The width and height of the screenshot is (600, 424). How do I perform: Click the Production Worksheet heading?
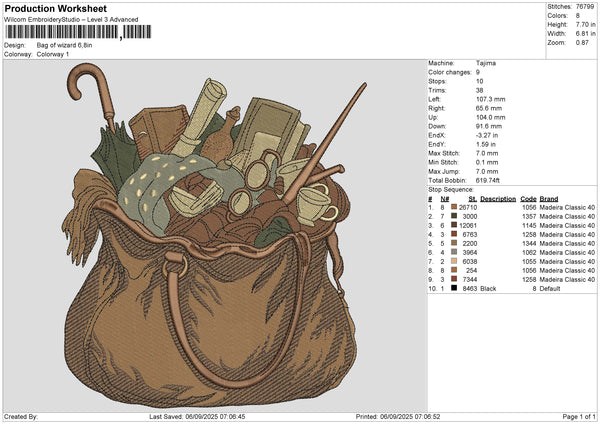pos(56,8)
